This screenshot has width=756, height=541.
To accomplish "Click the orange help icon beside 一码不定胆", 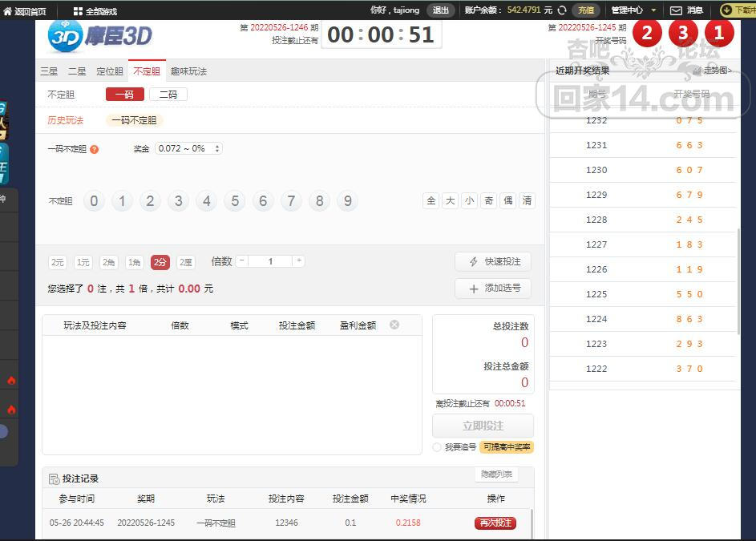I will coord(94,149).
